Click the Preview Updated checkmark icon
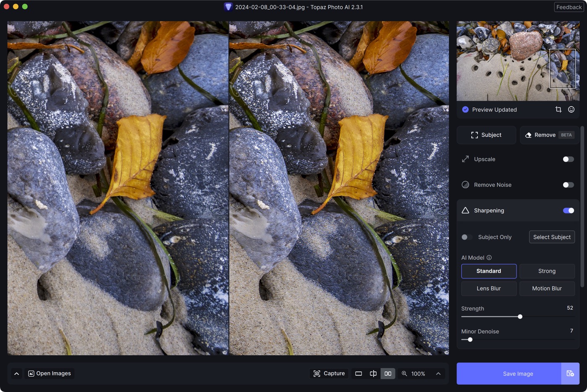Screen dimensions: 587x392 pyautogui.click(x=465, y=109)
